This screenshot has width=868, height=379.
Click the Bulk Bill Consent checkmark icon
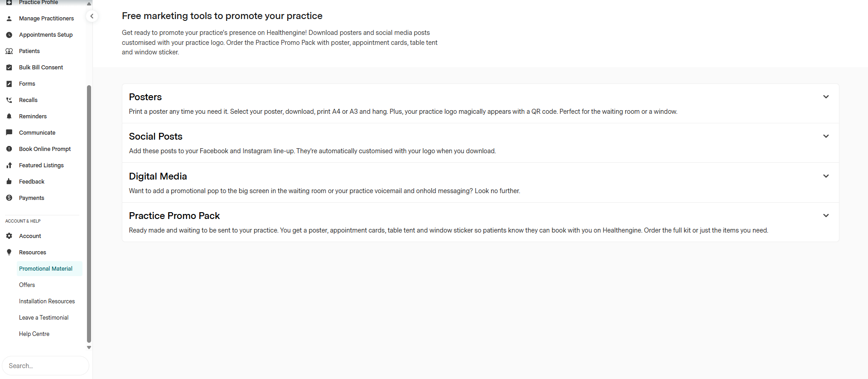[x=9, y=68]
